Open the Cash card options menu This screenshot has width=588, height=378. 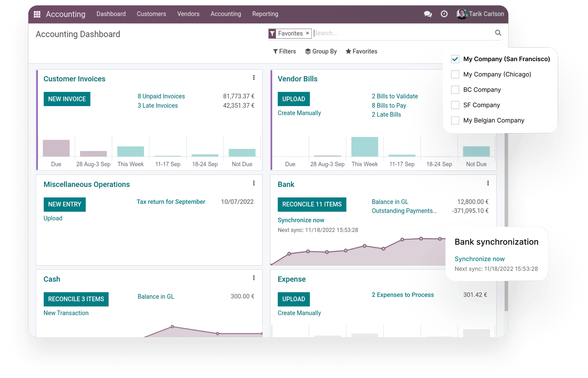[x=254, y=278]
